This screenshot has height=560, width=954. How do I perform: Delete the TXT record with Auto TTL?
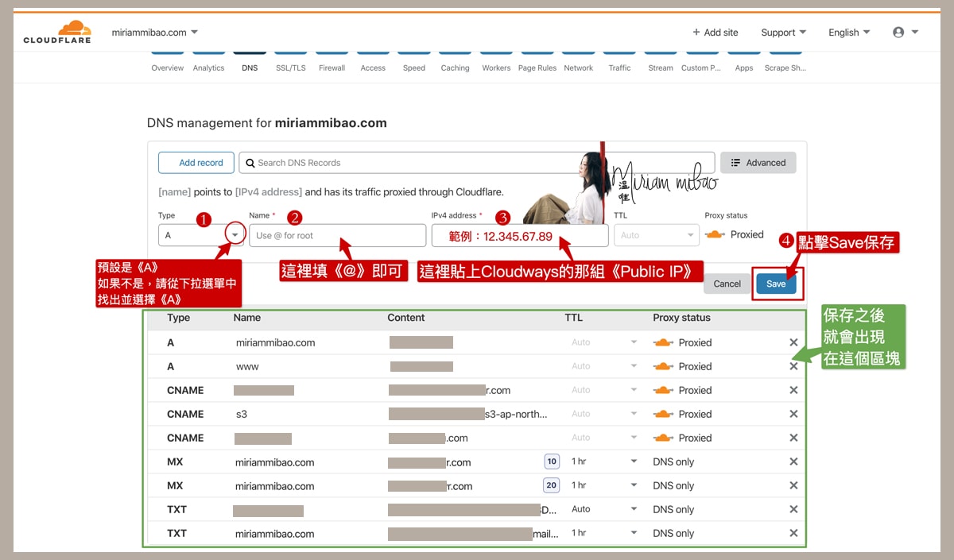pos(793,509)
